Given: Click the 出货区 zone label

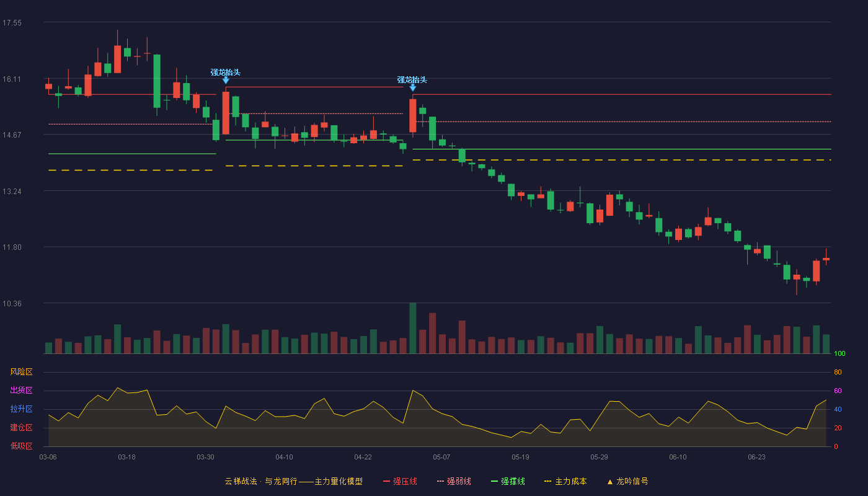Looking at the screenshot, I should tap(22, 391).
